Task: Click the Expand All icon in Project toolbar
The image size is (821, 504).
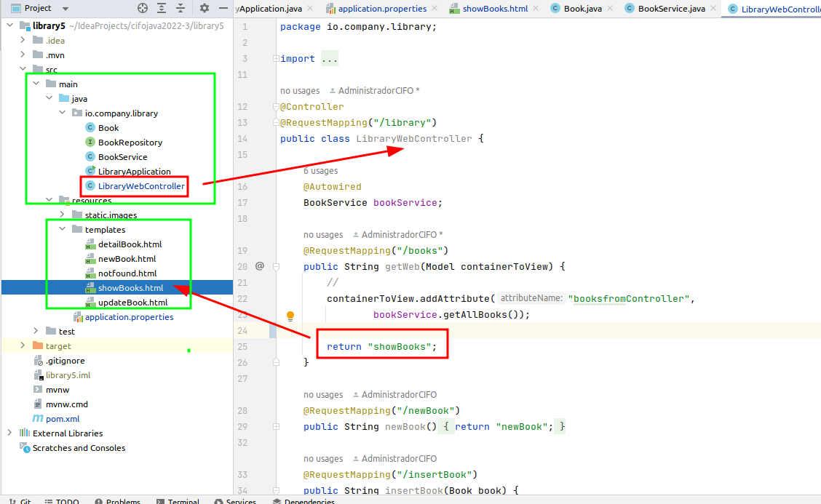Action: (162, 8)
